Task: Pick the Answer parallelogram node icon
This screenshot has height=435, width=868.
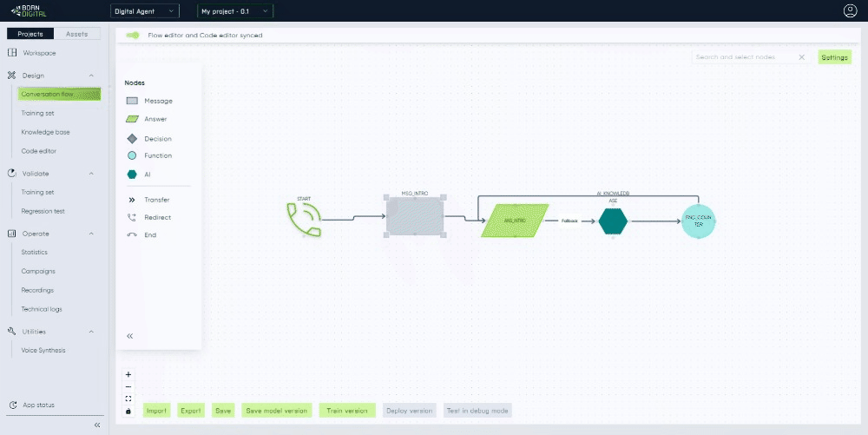Action: [132, 119]
